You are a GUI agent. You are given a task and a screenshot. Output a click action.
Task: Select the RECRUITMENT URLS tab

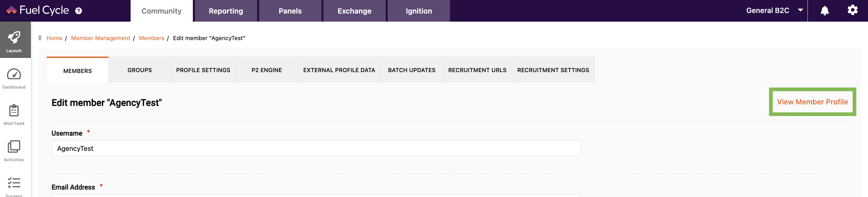point(477,70)
